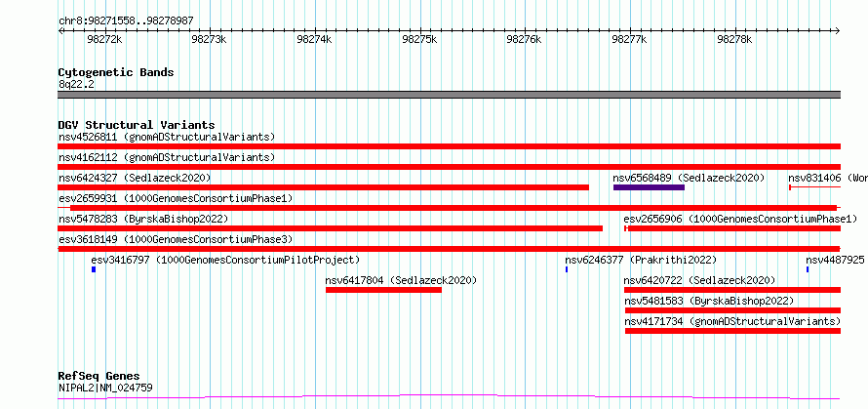Select the nsv5478283 red variant bar

330,228
